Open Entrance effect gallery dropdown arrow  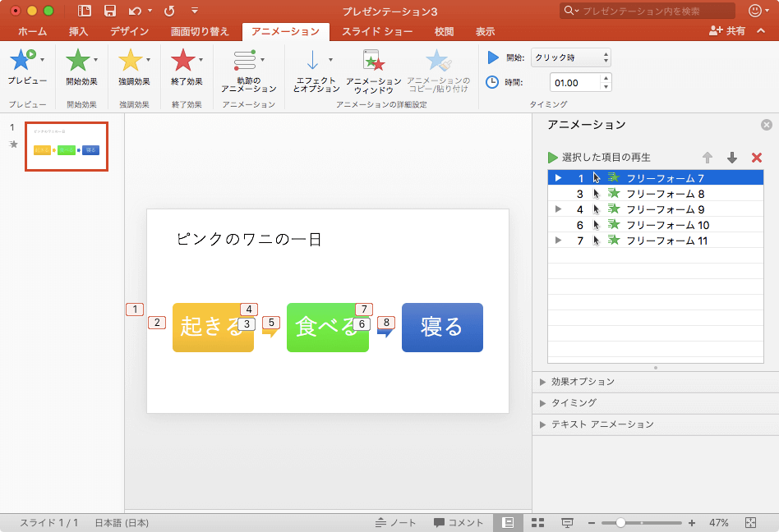point(95,60)
